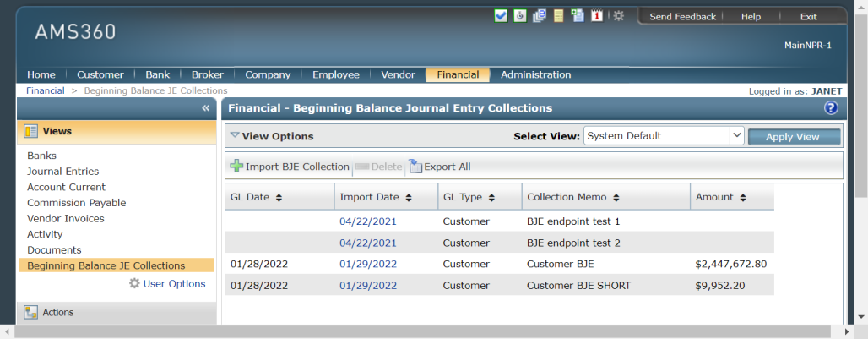868x339 pixels.
Task: Switch to the Bank tab
Action: click(158, 74)
